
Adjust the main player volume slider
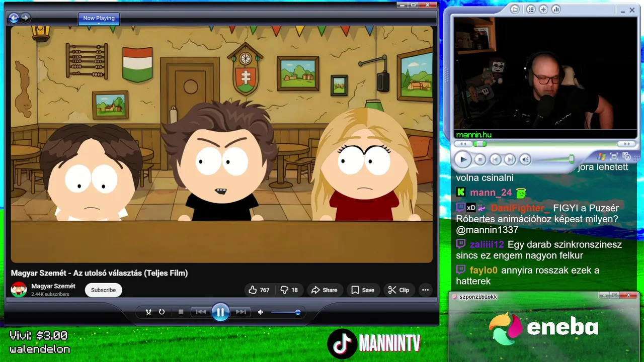pos(285,312)
